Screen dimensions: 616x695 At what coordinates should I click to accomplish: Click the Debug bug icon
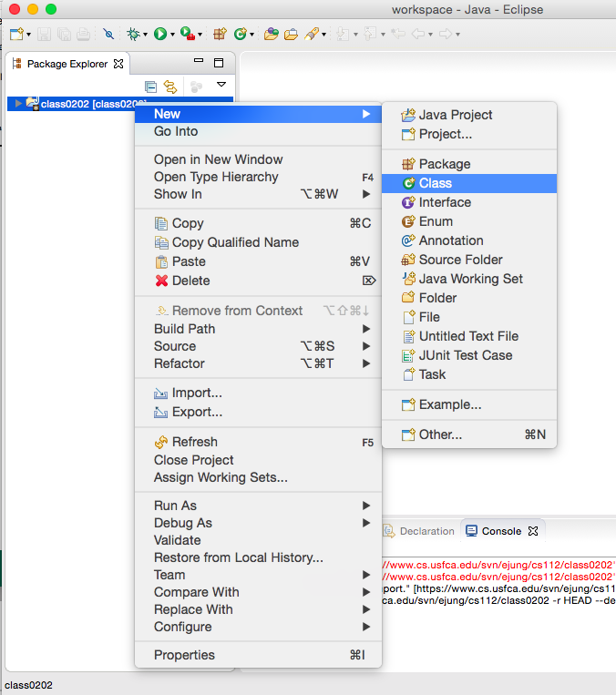(x=133, y=34)
